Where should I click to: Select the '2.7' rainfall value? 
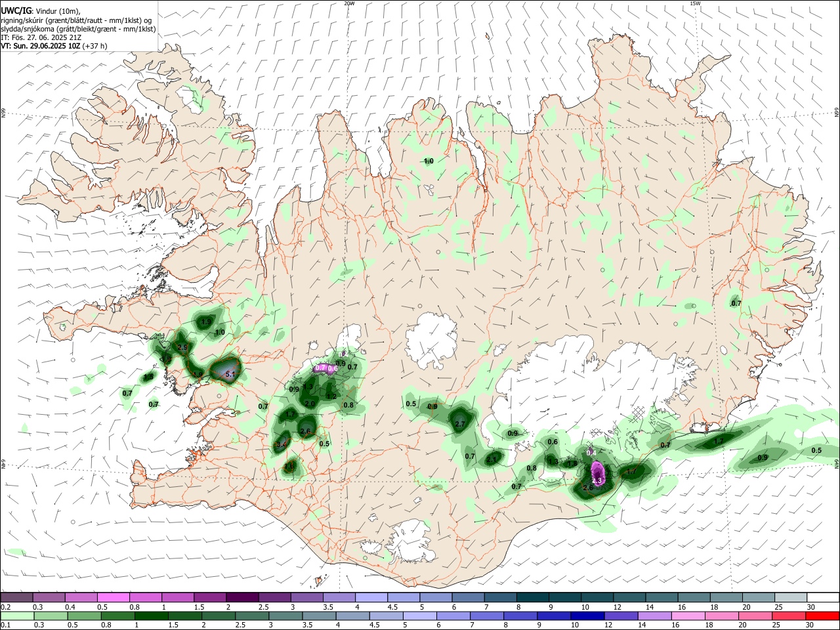coord(459,424)
